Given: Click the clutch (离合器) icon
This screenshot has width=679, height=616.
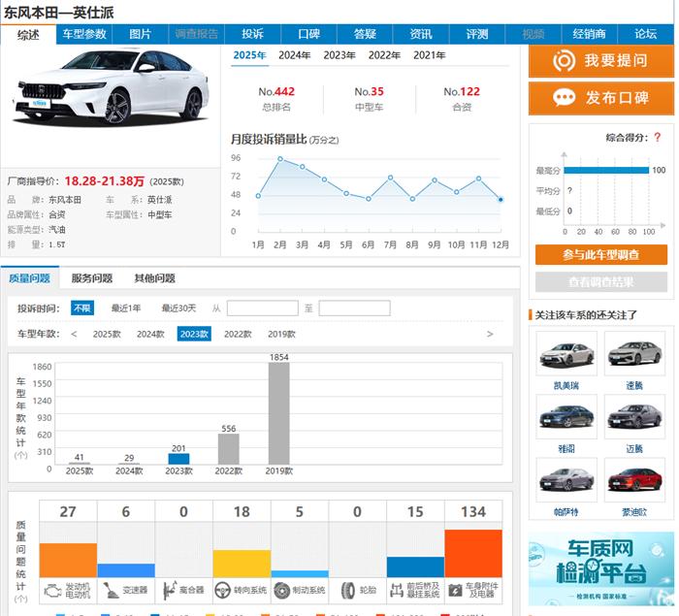Looking at the screenshot, I should click(169, 589).
